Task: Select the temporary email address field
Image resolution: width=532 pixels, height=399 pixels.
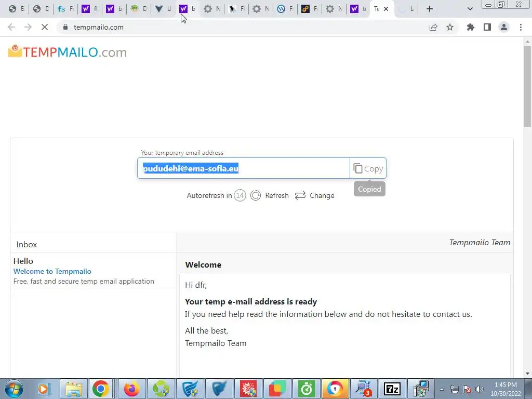Action: pyautogui.click(x=244, y=168)
